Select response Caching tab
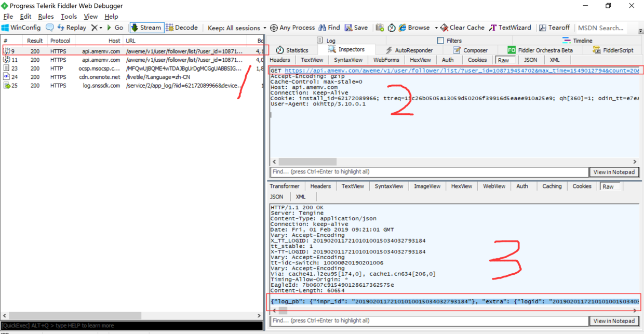The width and height of the screenshot is (644, 334). pyautogui.click(x=552, y=186)
